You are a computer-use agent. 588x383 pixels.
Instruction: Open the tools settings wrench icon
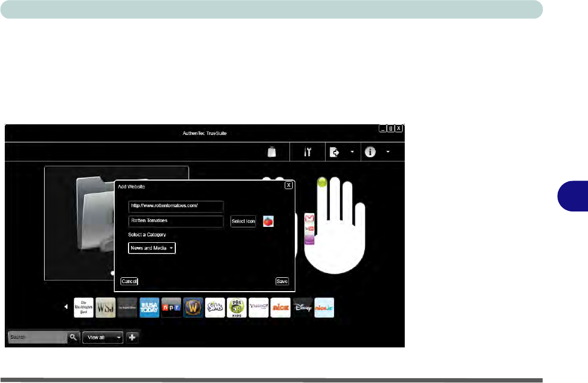click(306, 152)
